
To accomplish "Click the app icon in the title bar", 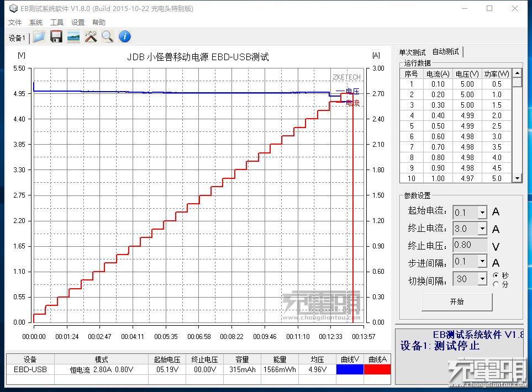I will (13, 8).
